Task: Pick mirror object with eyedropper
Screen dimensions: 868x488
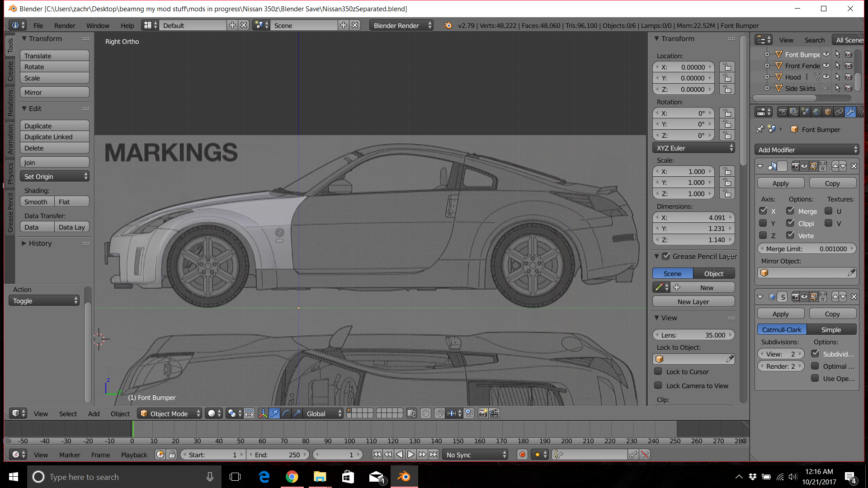Action: (851, 272)
